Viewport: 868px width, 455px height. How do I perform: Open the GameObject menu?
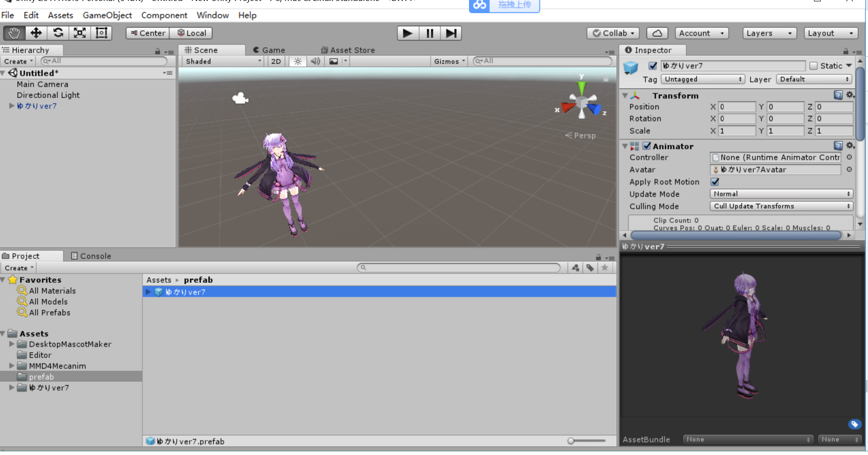[107, 15]
